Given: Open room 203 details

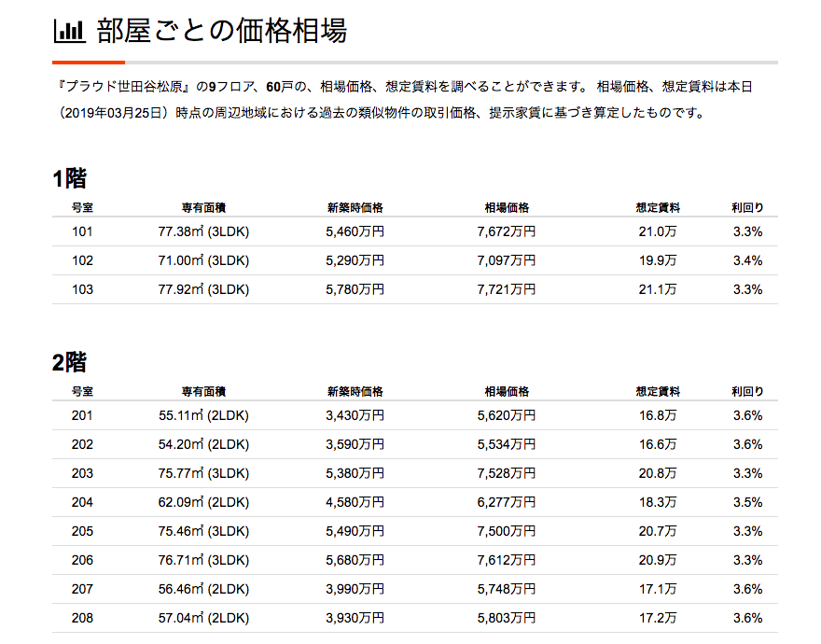Looking at the screenshot, I should 82,473.
